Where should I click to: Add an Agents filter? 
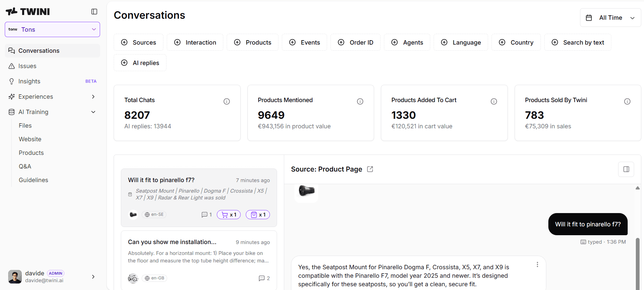coord(407,43)
